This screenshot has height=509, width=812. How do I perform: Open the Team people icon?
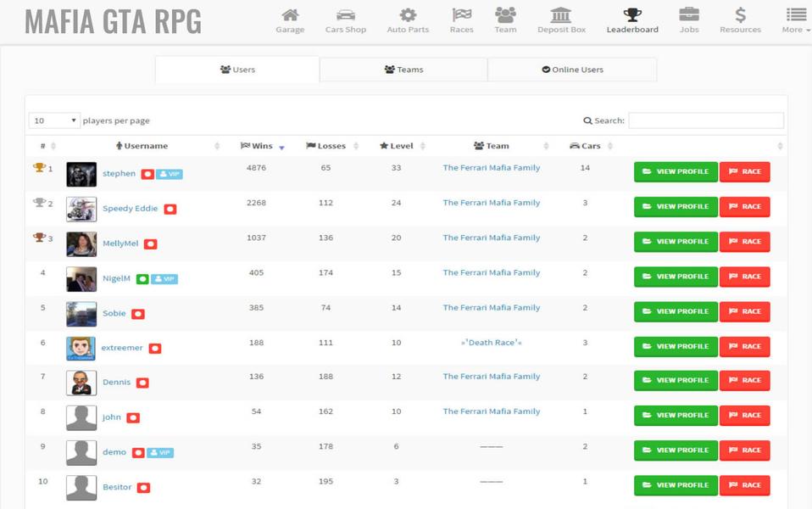[x=505, y=15]
